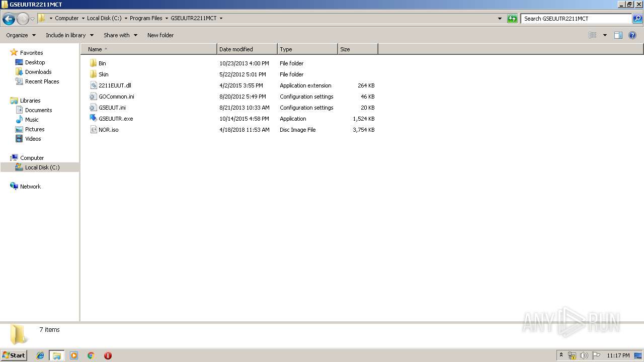This screenshot has height=362, width=644.
Task: Click the 11:17 PM taskbar clock
Action: [x=618, y=355]
